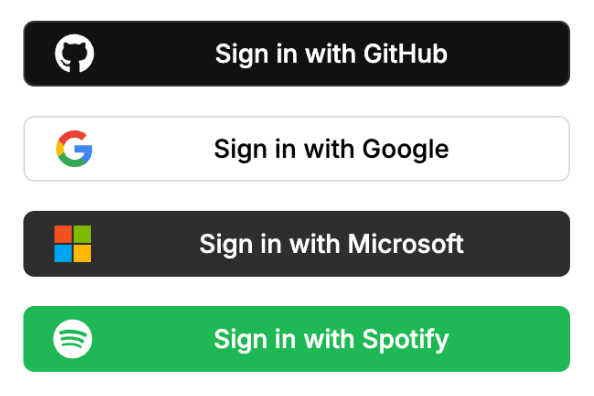Click the multicolor Google G logo

[x=74, y=149]
